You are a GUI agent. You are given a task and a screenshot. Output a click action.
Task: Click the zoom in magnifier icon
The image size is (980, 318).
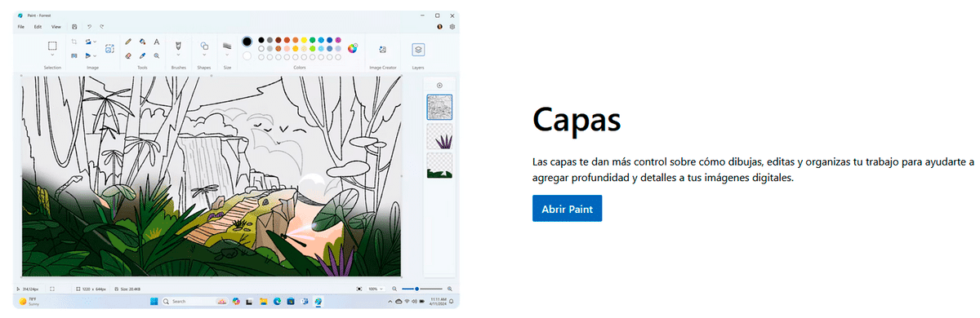pyautogui.click(x=449, y=289)
